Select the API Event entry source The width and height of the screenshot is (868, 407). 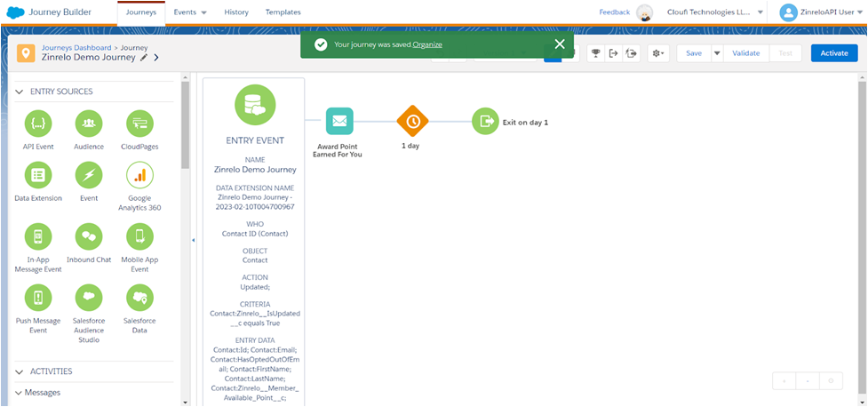38,124
